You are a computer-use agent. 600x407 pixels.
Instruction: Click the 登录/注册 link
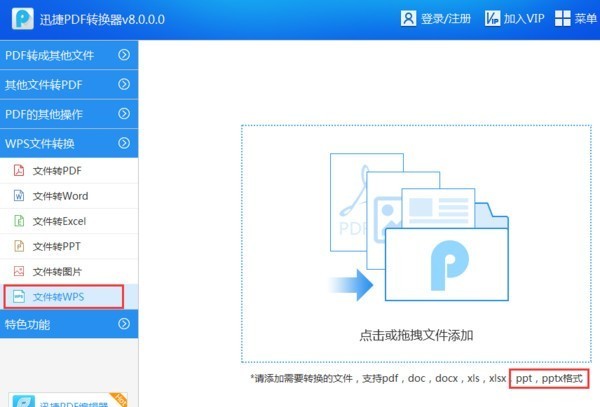pyautogui.click(x=446, y=18)
